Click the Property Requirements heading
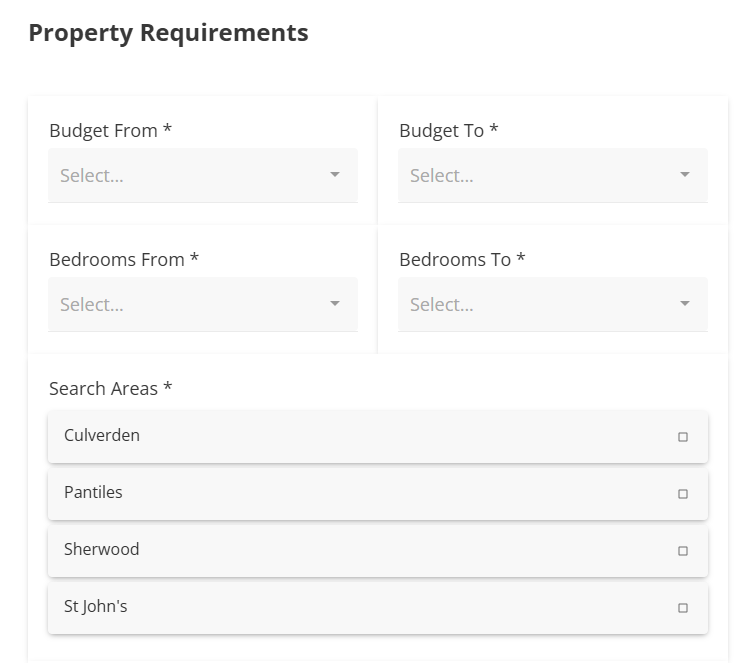Image resolution: width=746 pixels, height=663 pixels. click(x=168, y=33)
